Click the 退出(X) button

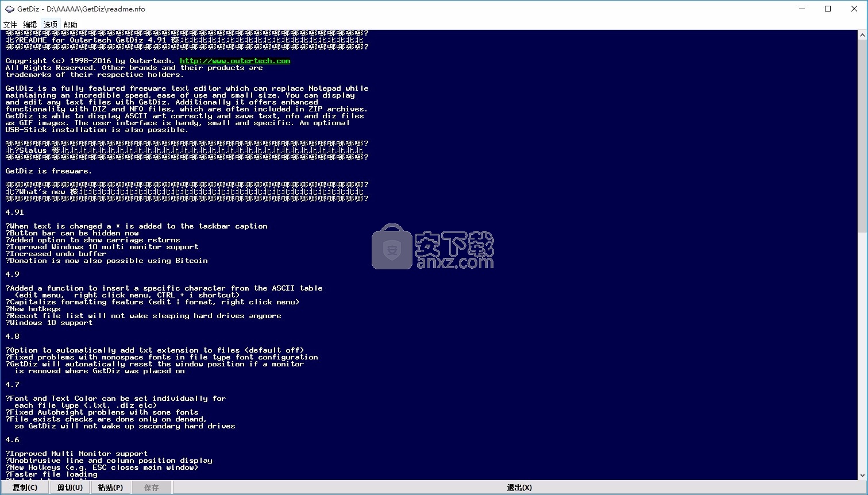(x=519, y=488)
